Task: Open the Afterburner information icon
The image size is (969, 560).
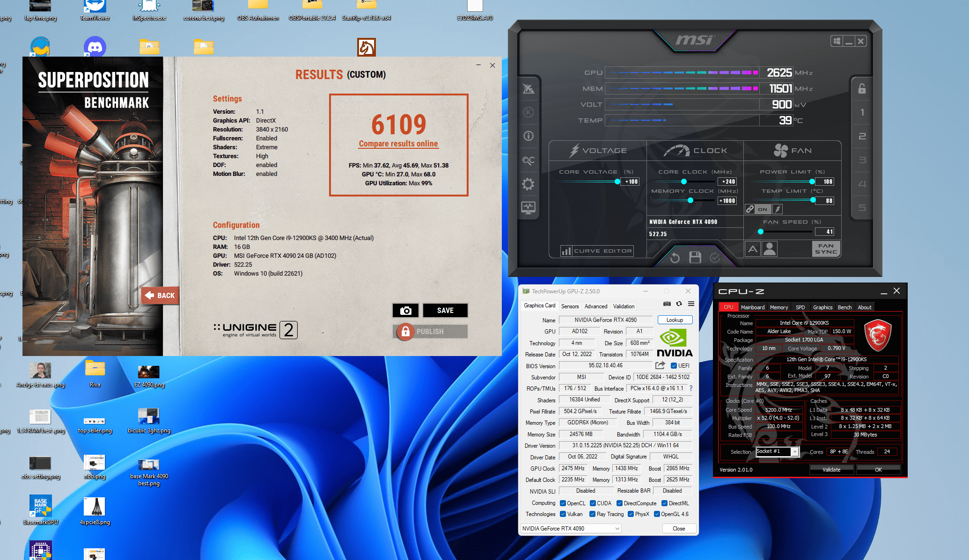Action: (529, 136)
